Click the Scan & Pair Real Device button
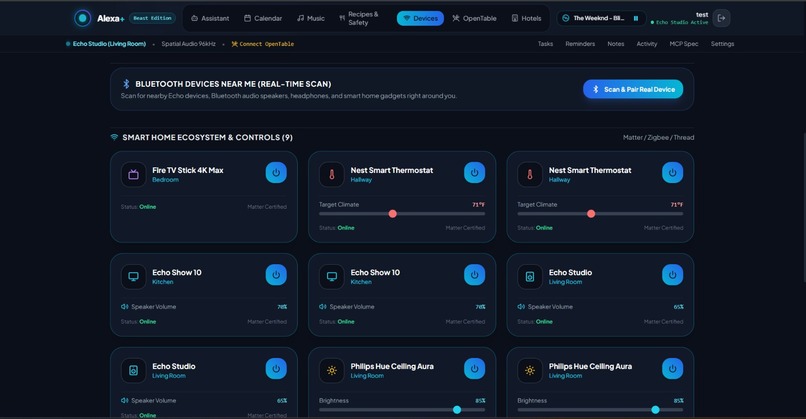The height and width of the screenshot is (419, 806). coord(633,89)
